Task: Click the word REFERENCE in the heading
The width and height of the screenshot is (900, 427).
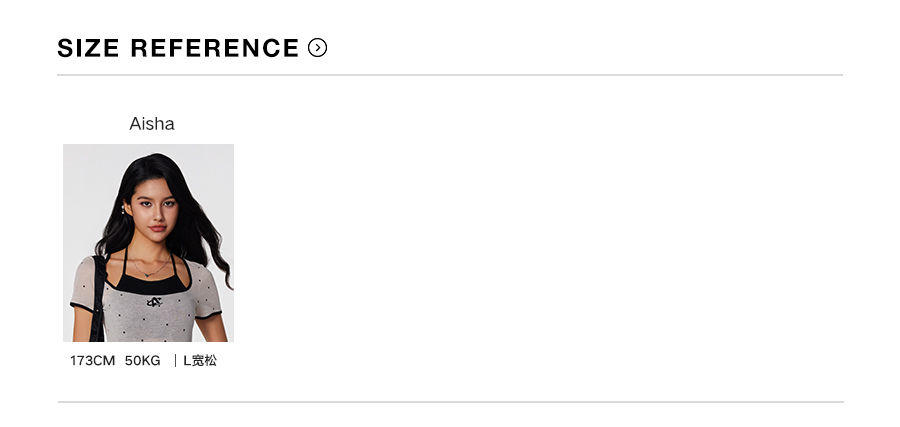Action: (215, 48)
